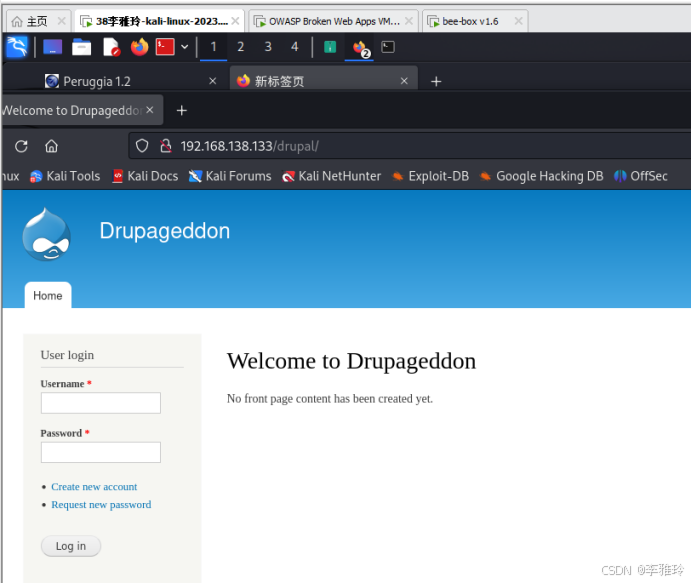Close the 38李雅玲-kali-linux VM tab

[236, 21]
